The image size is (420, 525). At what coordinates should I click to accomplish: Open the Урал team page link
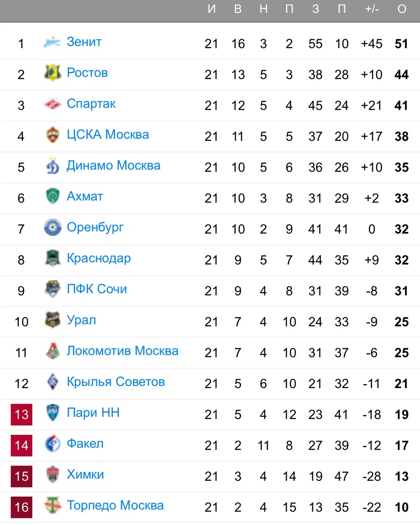[81, 320]
